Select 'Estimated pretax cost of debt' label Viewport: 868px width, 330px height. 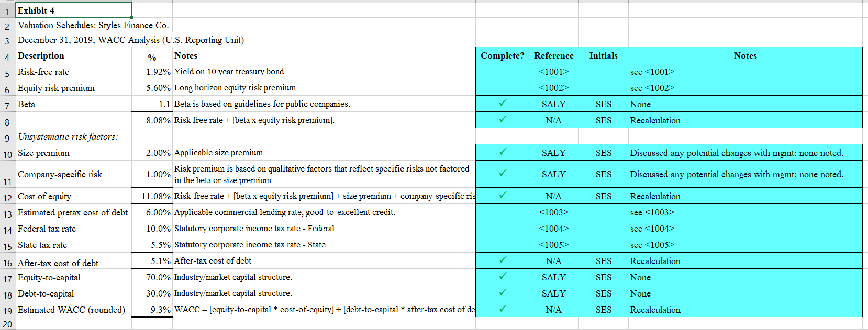73,212
